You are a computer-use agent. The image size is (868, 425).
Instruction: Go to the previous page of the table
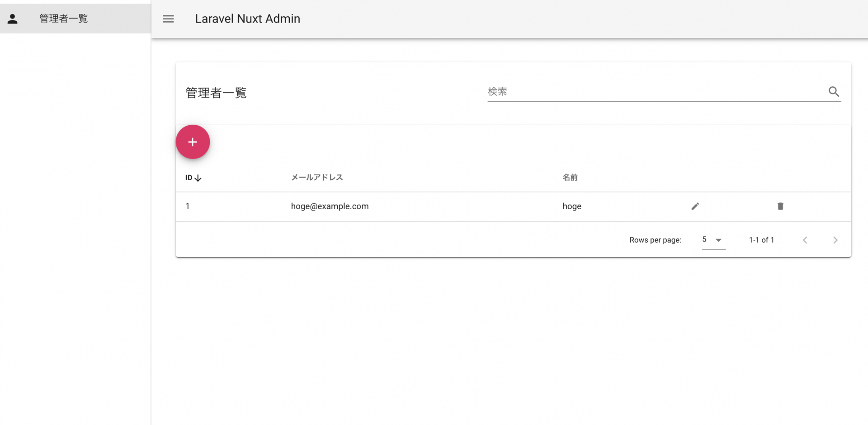tap(805, 240)
